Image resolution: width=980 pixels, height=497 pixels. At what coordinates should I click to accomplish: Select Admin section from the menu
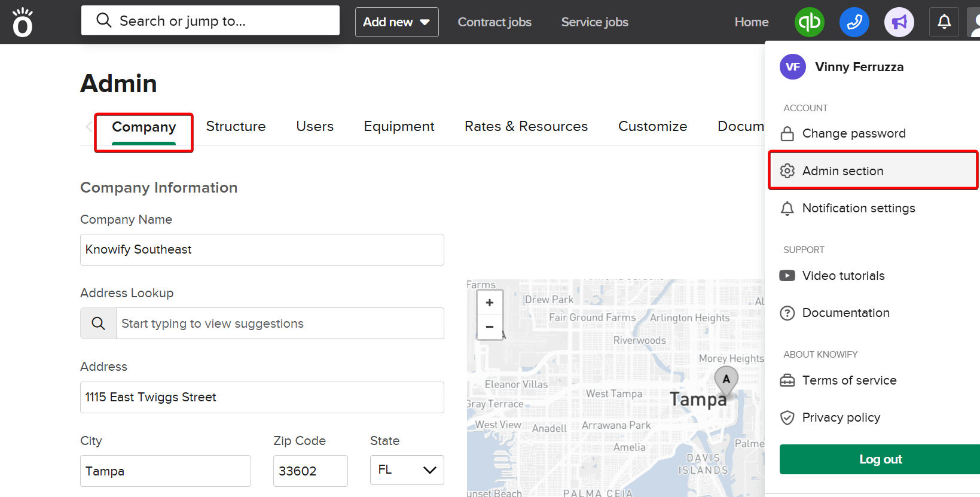click(x=842, y=171)
